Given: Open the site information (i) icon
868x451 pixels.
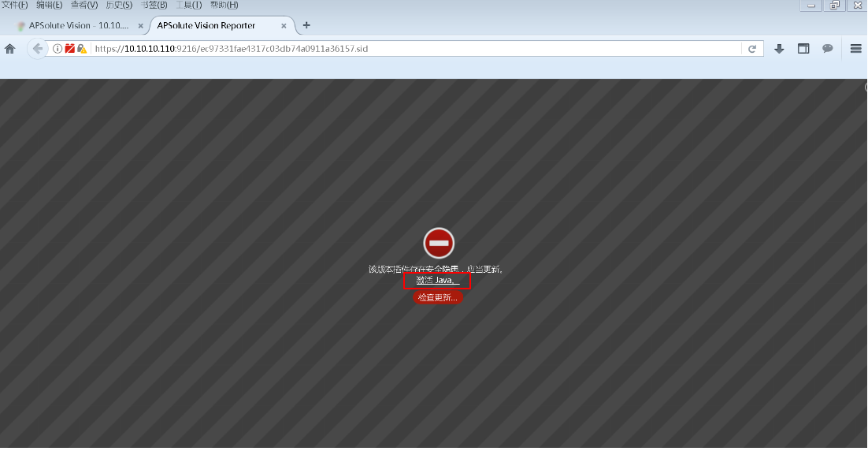Looking at the screenshot, I should click(x=58, y=49).
